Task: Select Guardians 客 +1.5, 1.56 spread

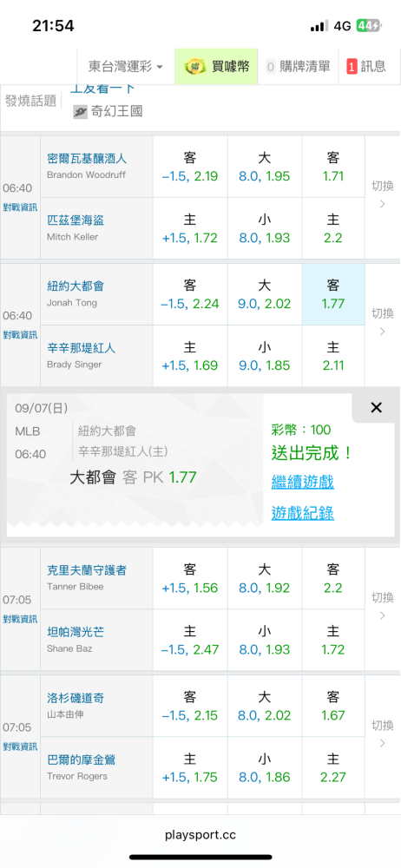Action: point(190,578)
